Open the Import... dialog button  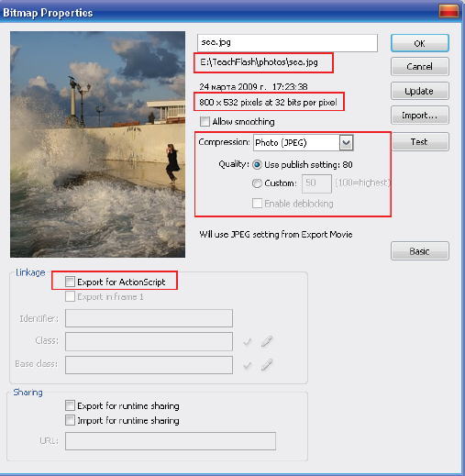click(x=420, y=115)
